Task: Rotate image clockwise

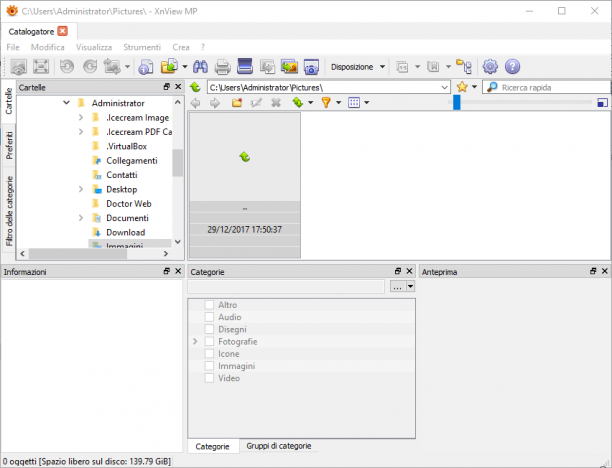Action: (90, 67)
